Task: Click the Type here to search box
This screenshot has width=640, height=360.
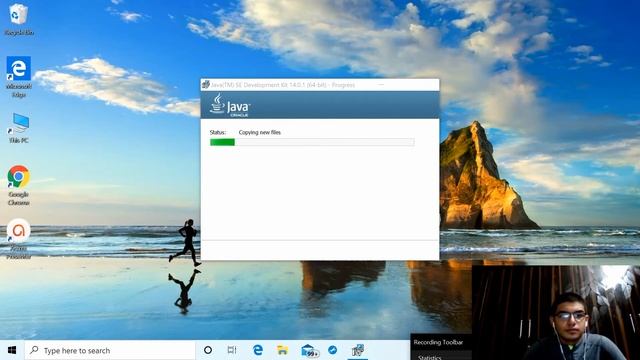Action: [x=110, y=350]
